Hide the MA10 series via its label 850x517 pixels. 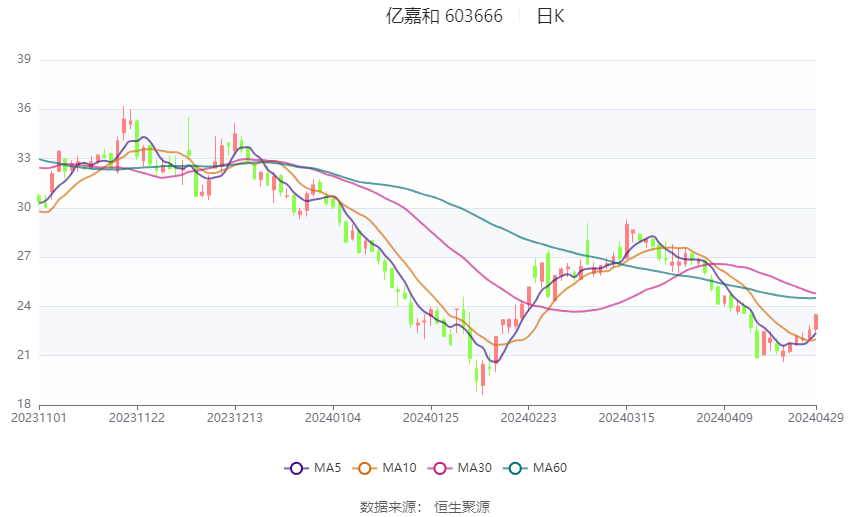[x=400, y=468]
